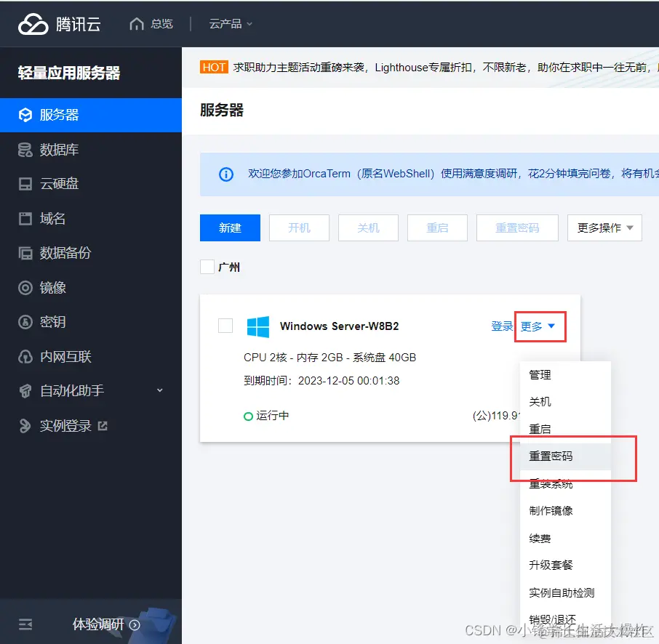659x644 pixels.
Task: Open the 云产品 dropdown
Action: [231, 24]
